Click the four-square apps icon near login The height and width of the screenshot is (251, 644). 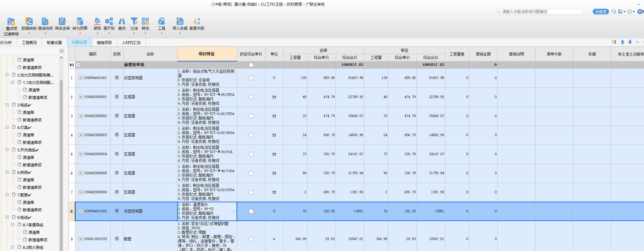(620, 12)
